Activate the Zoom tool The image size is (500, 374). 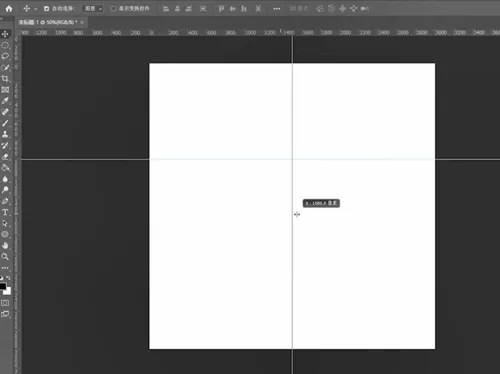tap(5, 257)
